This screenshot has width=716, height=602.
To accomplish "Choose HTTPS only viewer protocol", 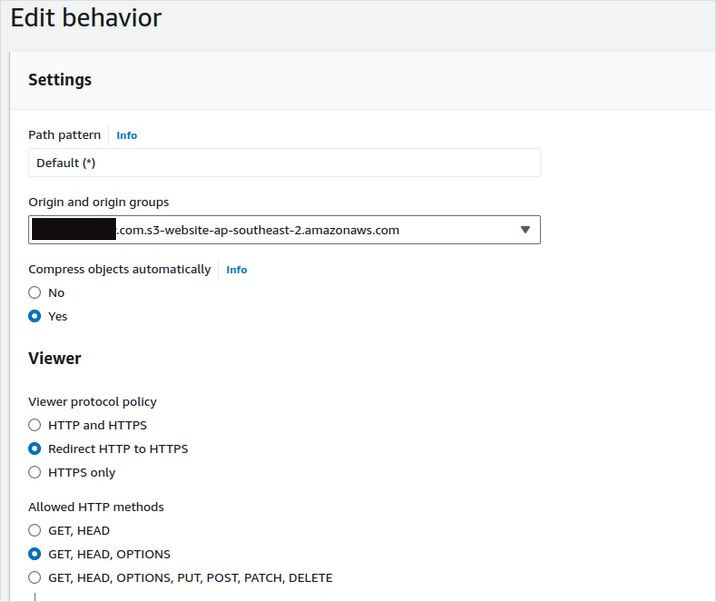I will [x=35, y=472].
